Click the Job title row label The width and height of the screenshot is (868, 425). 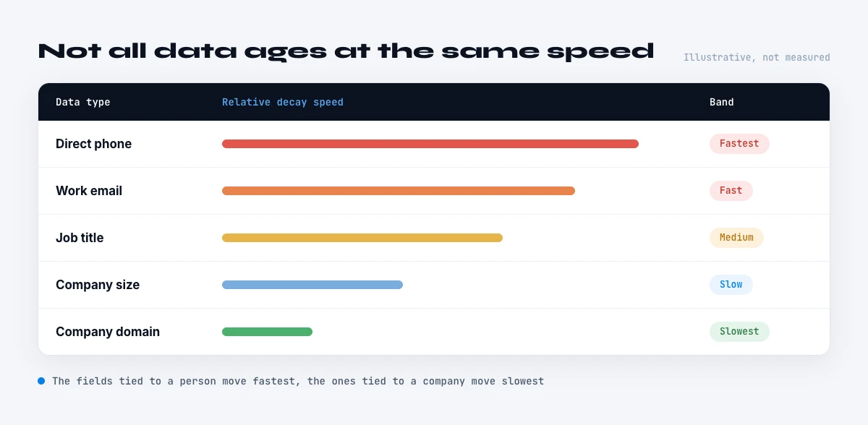point(80,238)
